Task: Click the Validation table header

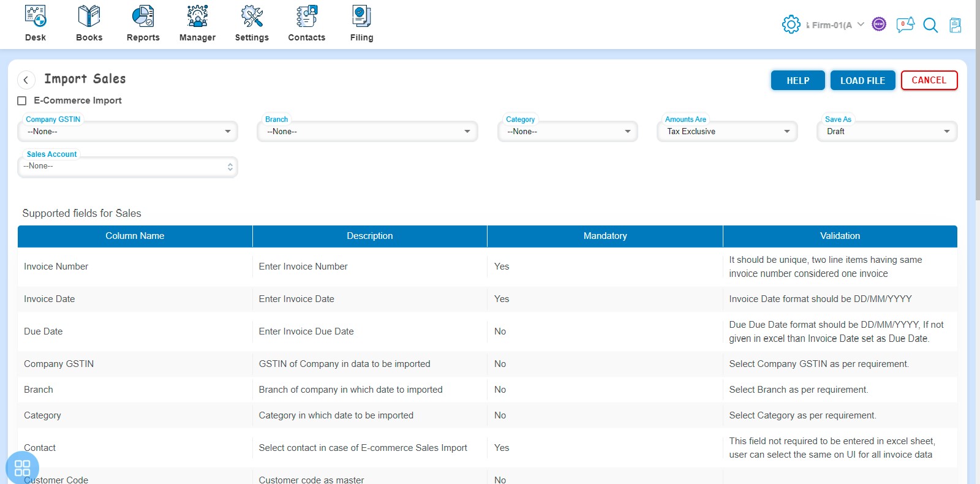Action: [x=840, y=236]
